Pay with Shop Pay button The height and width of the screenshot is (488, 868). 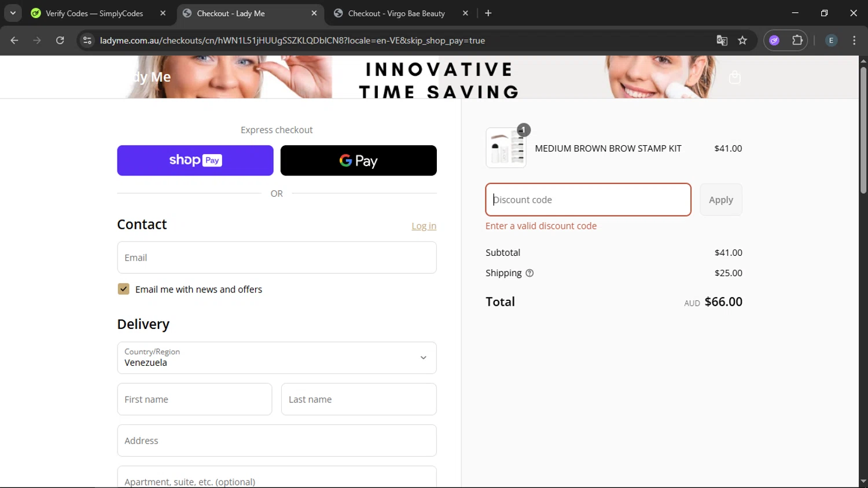(x=195, y=160)
